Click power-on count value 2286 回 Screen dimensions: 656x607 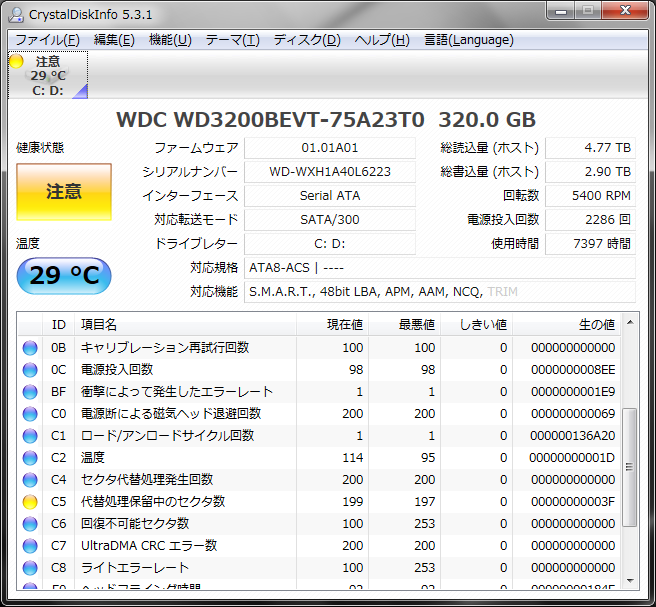coord(590,220)
